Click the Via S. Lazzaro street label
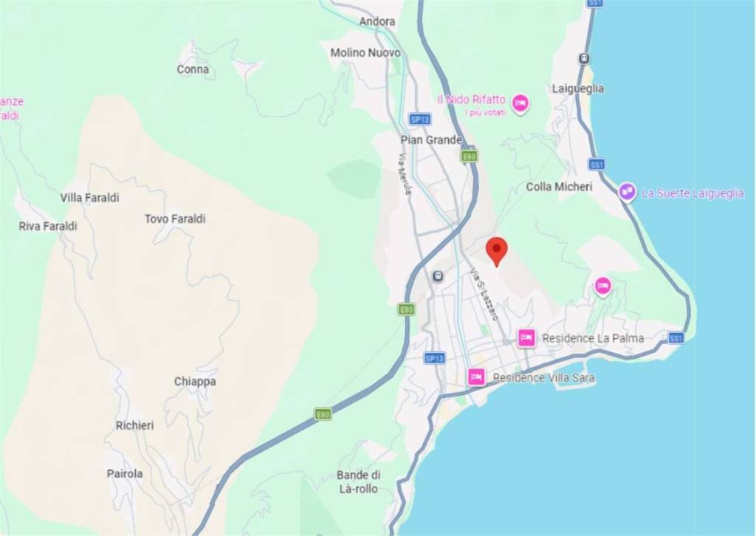Screen dimensions: 756x536 pyautogui.click(x=484, y=295)
